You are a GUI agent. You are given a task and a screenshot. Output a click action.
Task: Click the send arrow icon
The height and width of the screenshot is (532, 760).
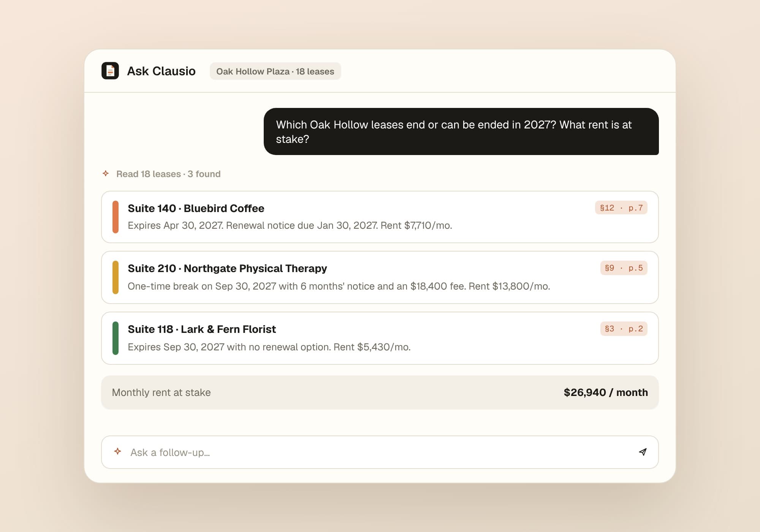pos(643,452)
